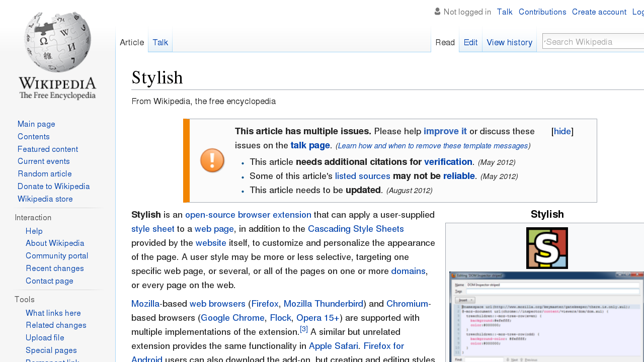Open a Random article

click(45, 174)
